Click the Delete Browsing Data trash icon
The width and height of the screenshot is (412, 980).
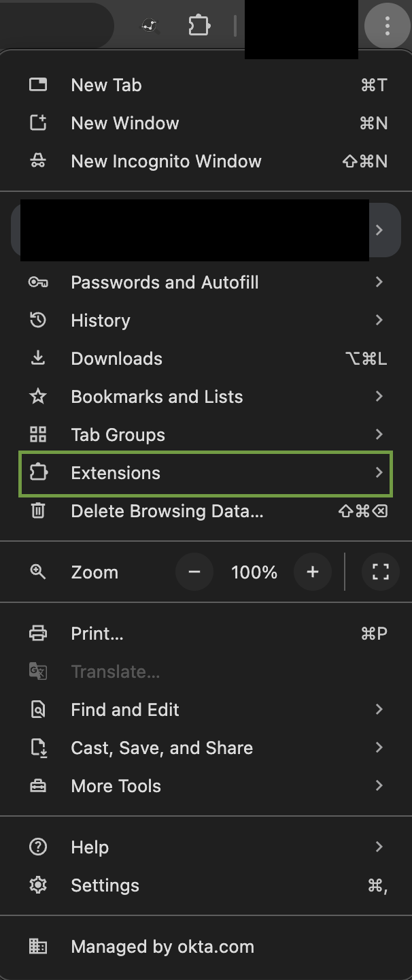38,510
